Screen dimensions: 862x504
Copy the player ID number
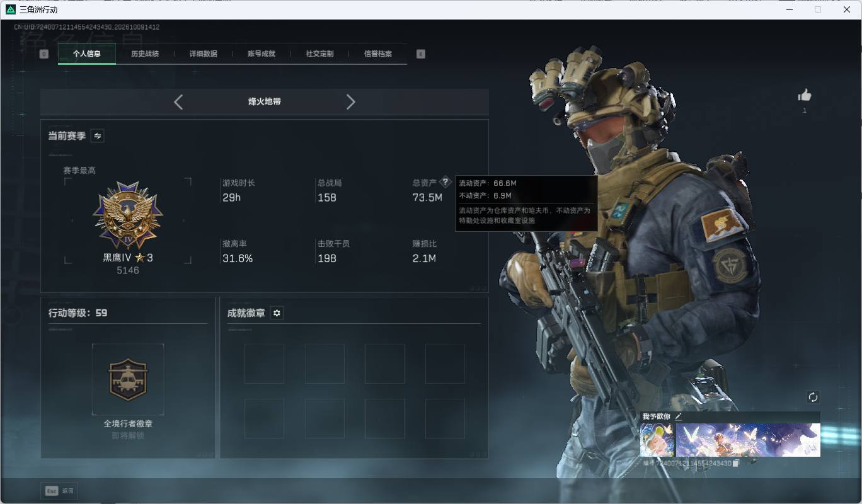click(735, 463)
